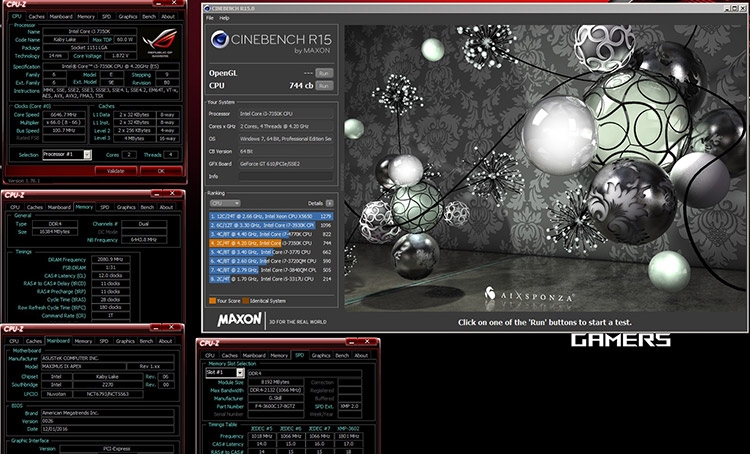Select Memory tab in CPU-Z SPD window
This screenshot has width=750, height=454.
(x=279, y=355)
